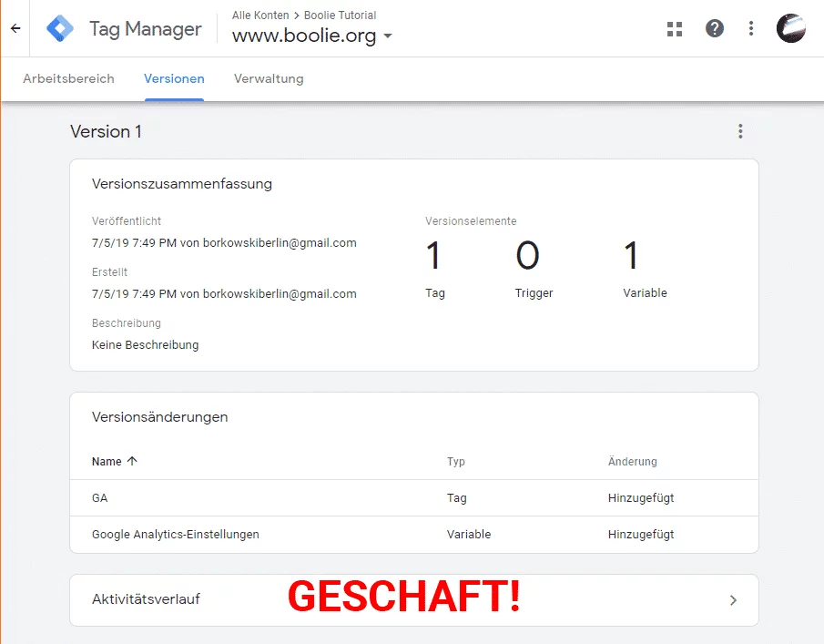Image resolution: width=824 pixels, height=644 pixels.
Task: Open the GA tag row
Action: 414,498
